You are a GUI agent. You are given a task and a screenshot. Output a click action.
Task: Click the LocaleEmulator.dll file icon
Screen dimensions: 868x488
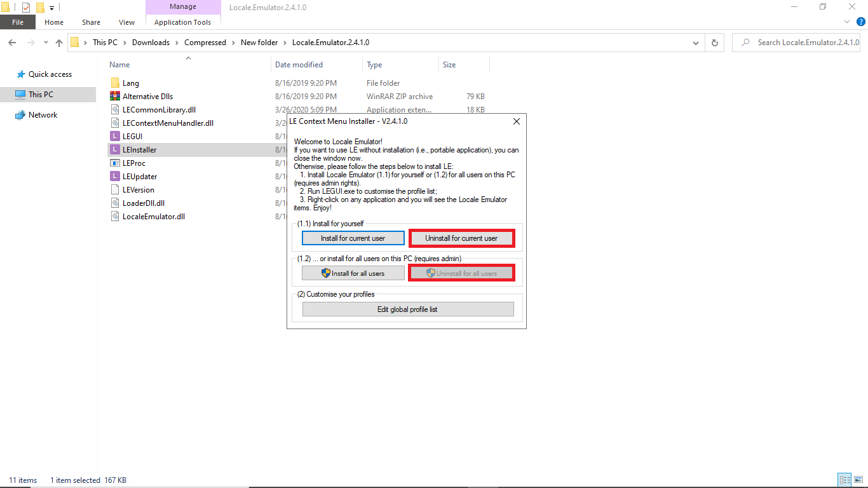pyautogui.click(x=115, y=217)
